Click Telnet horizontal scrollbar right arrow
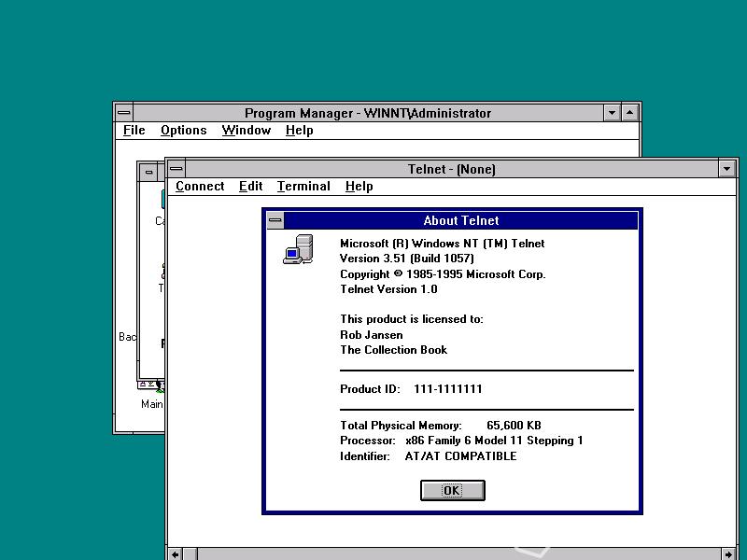Screen dimensions: 747x560 coord(728,554)
